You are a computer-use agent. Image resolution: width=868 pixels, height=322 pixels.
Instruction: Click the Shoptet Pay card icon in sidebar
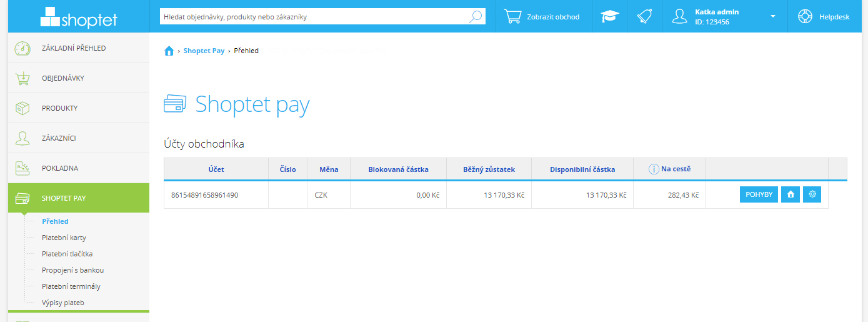click(x=22, y=198)
